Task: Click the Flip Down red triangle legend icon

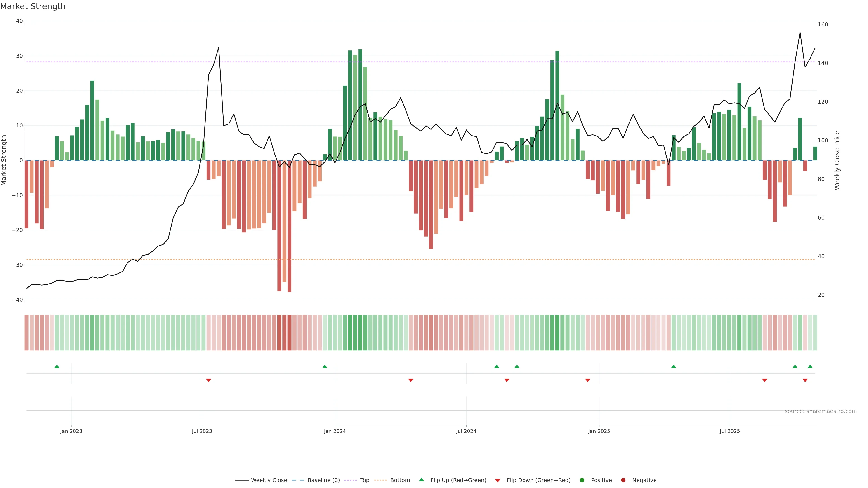Action: point(498,480)
